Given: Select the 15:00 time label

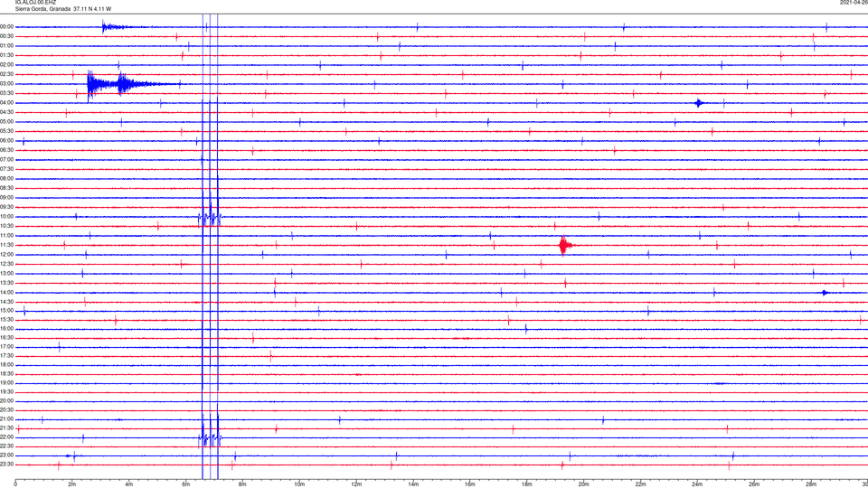Looking at the screenshot, I should 7,311.
